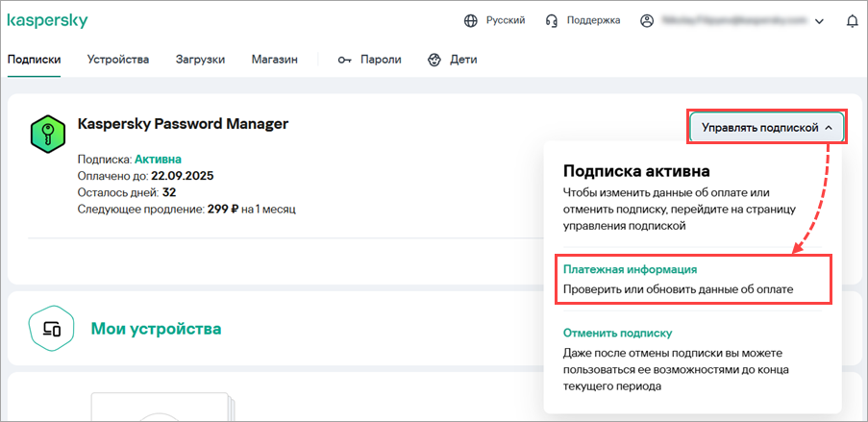Viewport: 868px width, 422px height.
Task: Click the Мои устройства devices icon
Action: pyautogui.click(x=51, y=329)
